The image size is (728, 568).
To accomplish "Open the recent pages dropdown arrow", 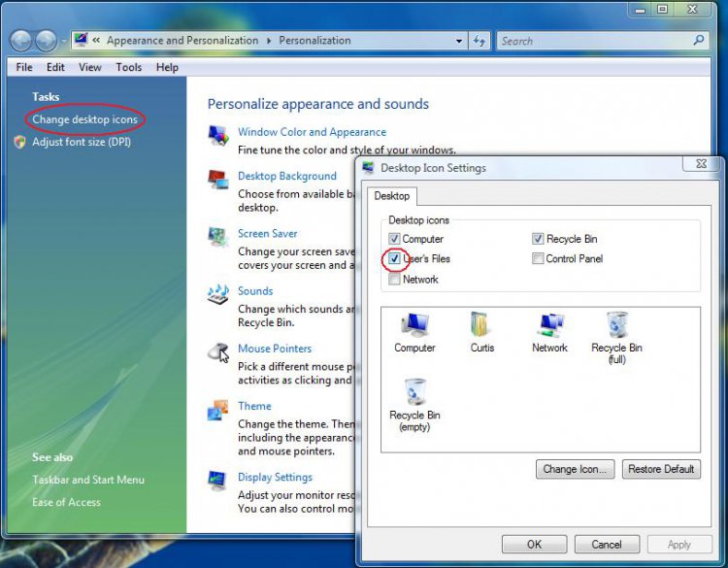I will (64, 41).
